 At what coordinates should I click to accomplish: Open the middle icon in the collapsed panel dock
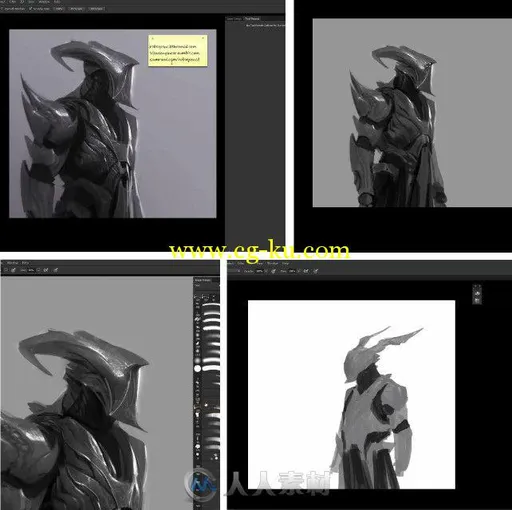click(477, 293)
